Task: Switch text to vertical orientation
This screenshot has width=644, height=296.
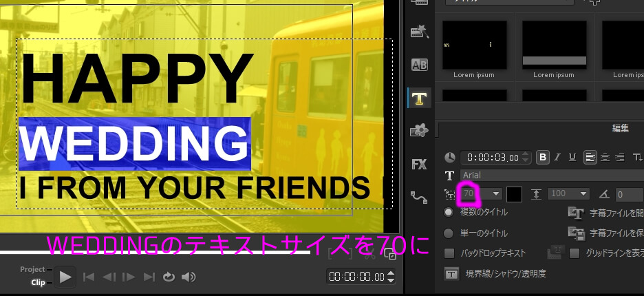Action: pyautogui.click(x=638, y=157)
